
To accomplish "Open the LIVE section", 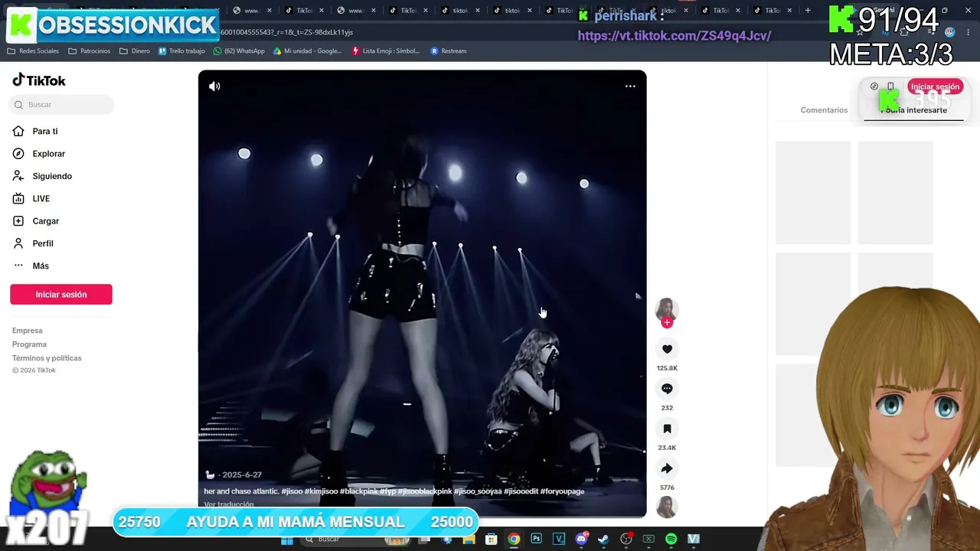I will coord(41,199).
